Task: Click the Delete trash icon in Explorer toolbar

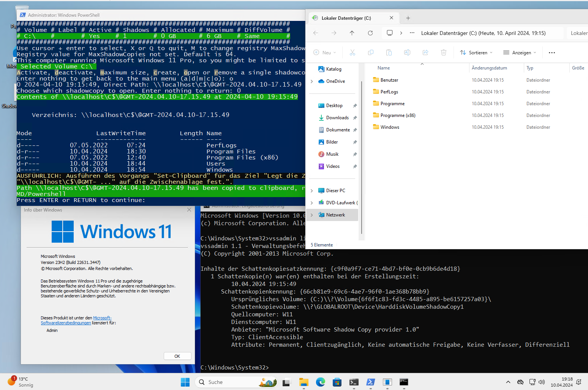Action: 444,52
